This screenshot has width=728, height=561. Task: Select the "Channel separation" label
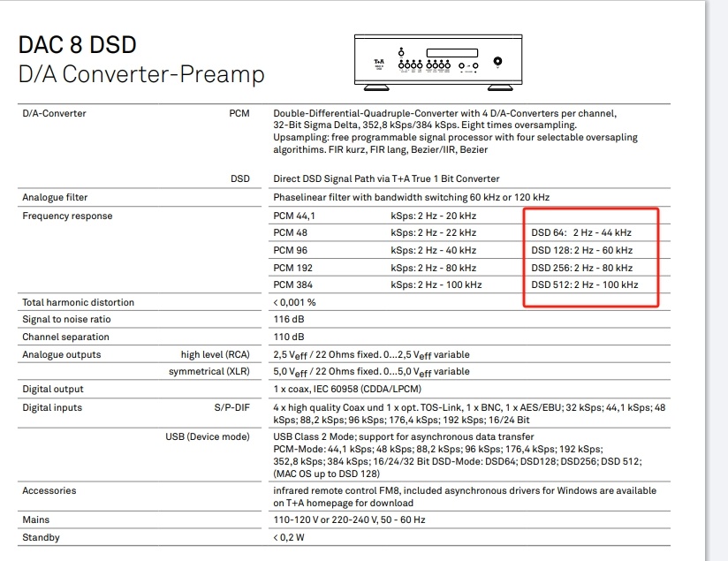[65, 337]
